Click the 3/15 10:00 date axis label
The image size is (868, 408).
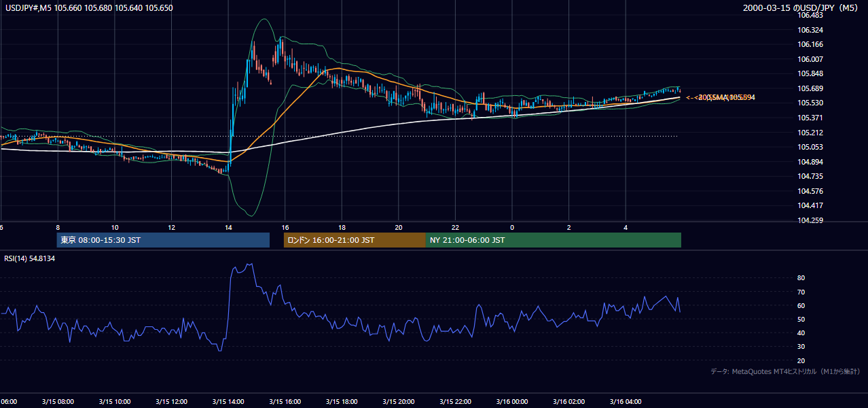[114, 402]
